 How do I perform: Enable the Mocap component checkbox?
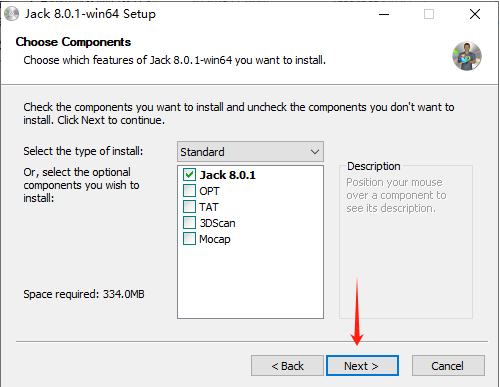tap(189, 239)
